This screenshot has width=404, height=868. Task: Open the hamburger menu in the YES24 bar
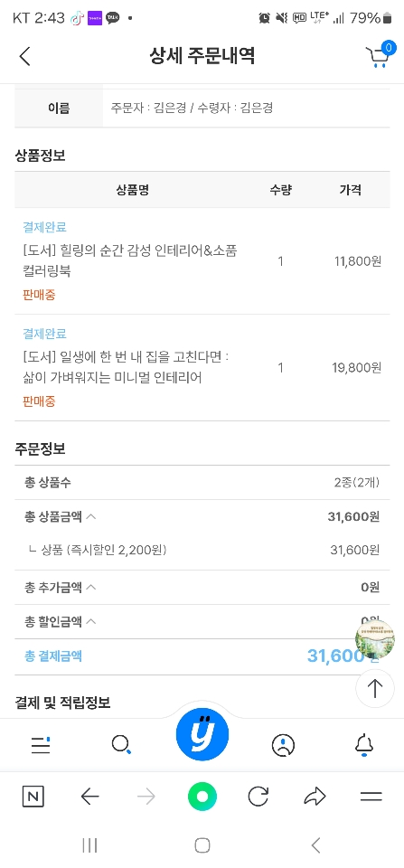pyautogui.click(x=41, y=745)
